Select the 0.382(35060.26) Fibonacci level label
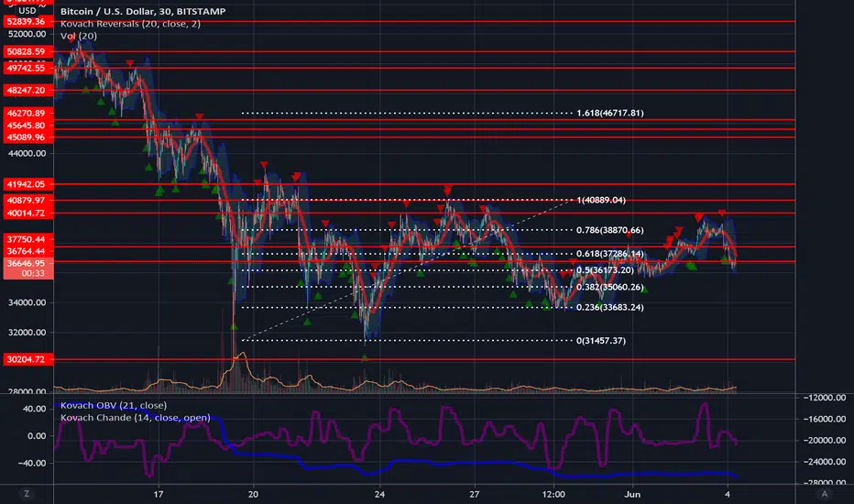The height and width of the screenshot is (504, 854). 610,287
